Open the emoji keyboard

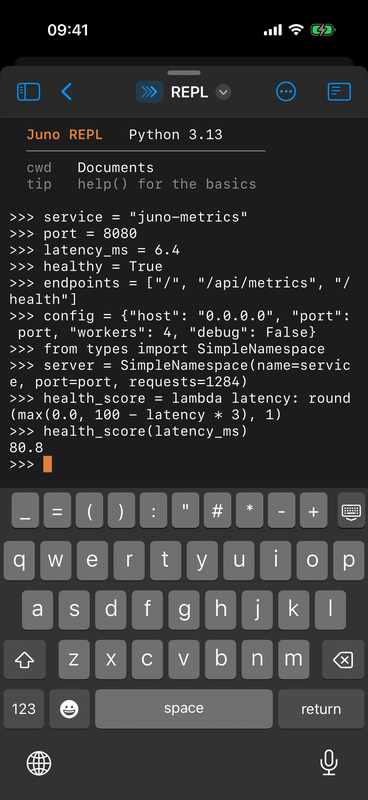pyautogui.click(x=69, y=709)
